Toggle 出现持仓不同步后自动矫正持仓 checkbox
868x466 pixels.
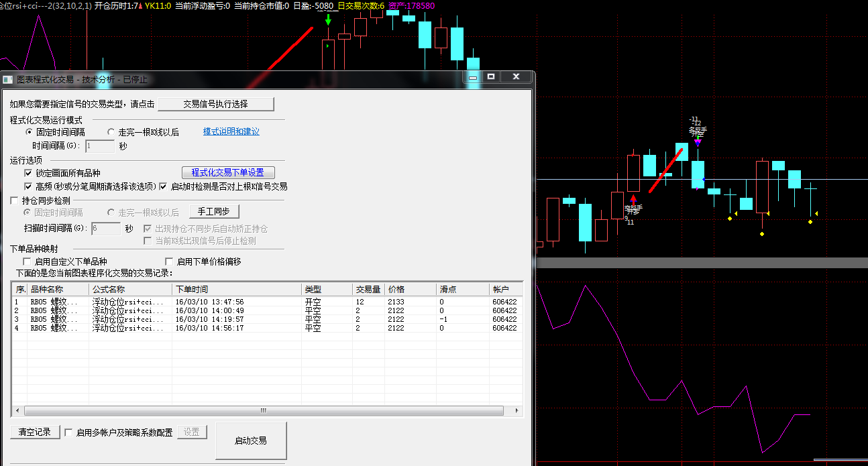[x=148, y=229]
